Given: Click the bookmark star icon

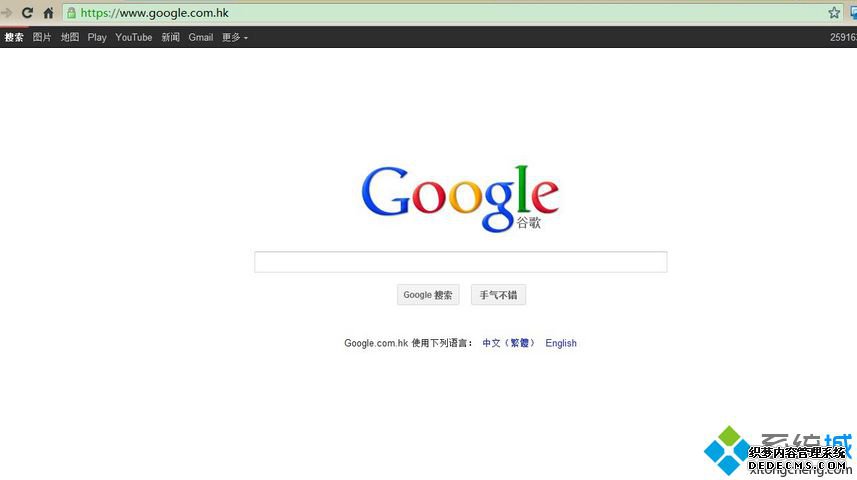Looking at the screenshot, I should coord(833,13).
